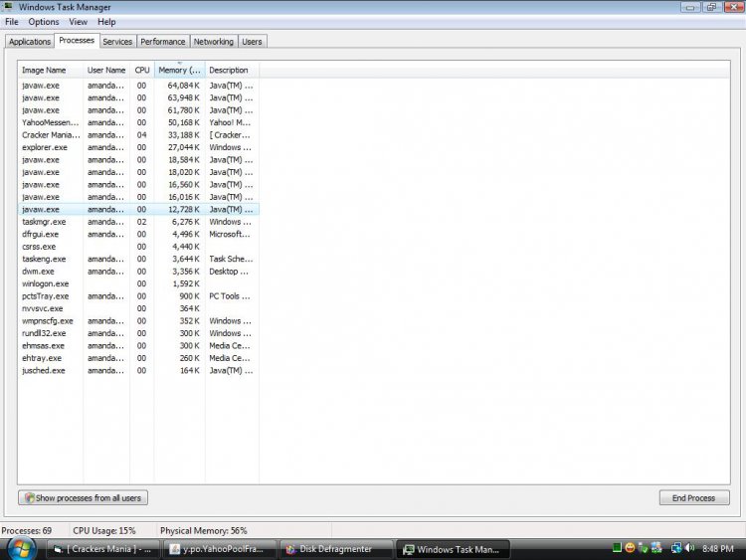Viewport: 746px width, 560px height.
Task: Select javaw.exe using 63,948 K
Action: pyautogui.click(x=138, y=97)
